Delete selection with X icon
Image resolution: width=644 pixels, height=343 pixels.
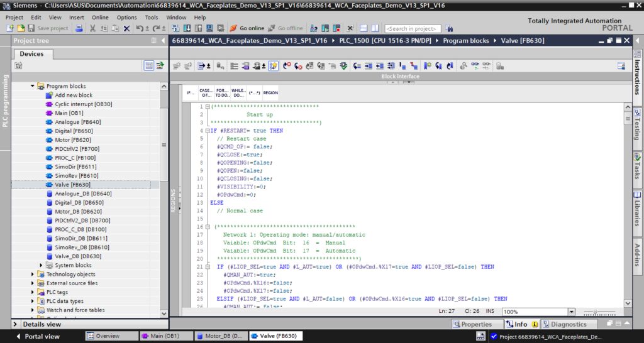click(126, 28)
